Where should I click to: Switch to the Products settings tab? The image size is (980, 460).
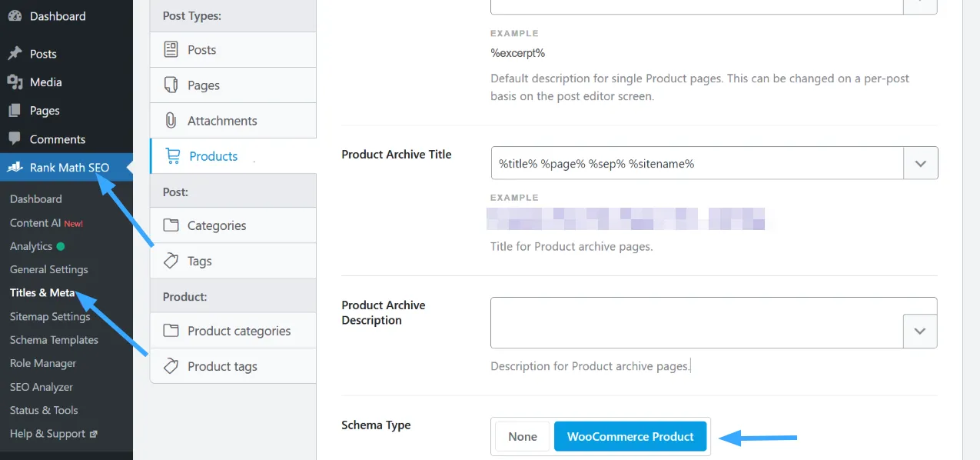pyautogui.click(x=233, y=156)
